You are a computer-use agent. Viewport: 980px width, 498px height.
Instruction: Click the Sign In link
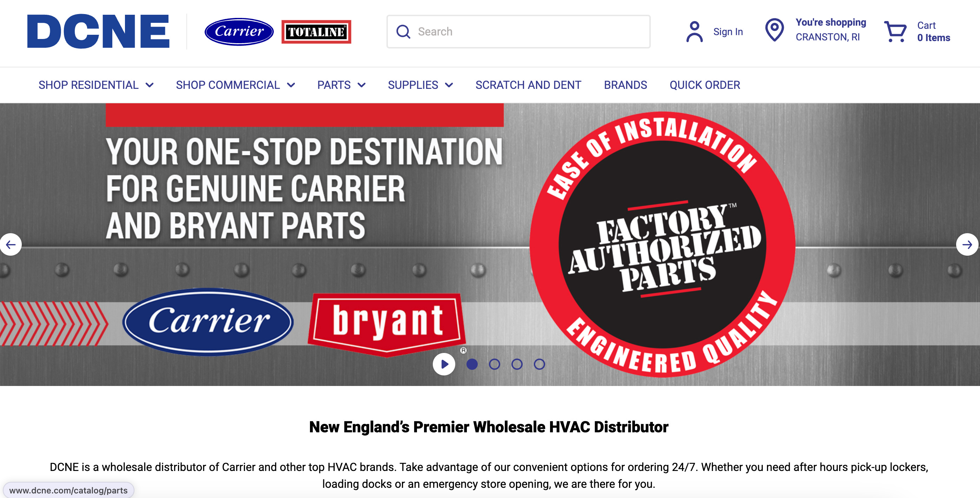pyautogui.click(x=728, y=32)
